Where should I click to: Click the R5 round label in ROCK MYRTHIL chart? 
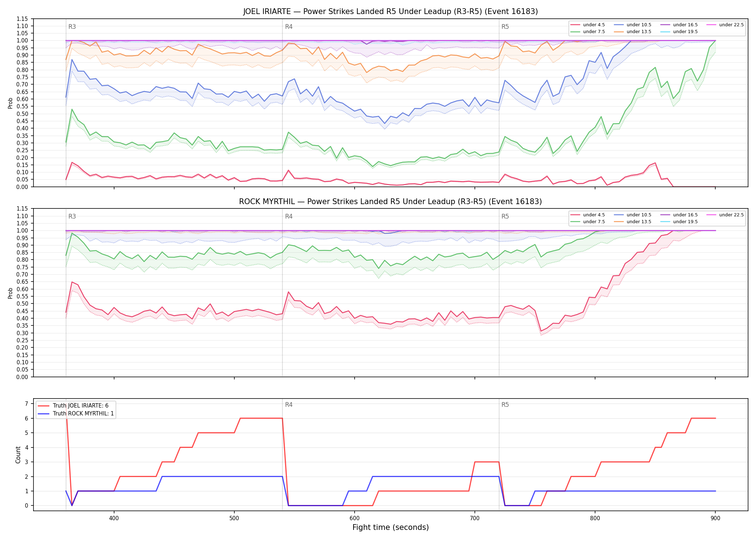point(505,216)
